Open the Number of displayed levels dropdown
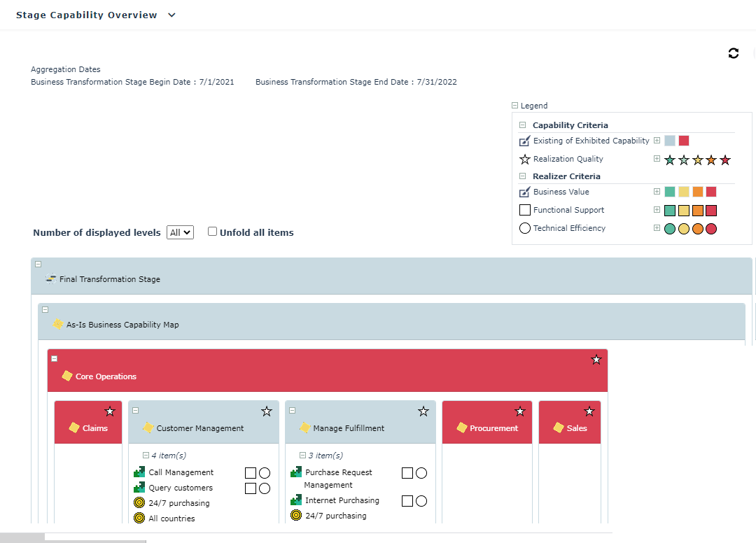Image resolution: width=756 pixels, height=543 pixels. click(x=180, y=232)
